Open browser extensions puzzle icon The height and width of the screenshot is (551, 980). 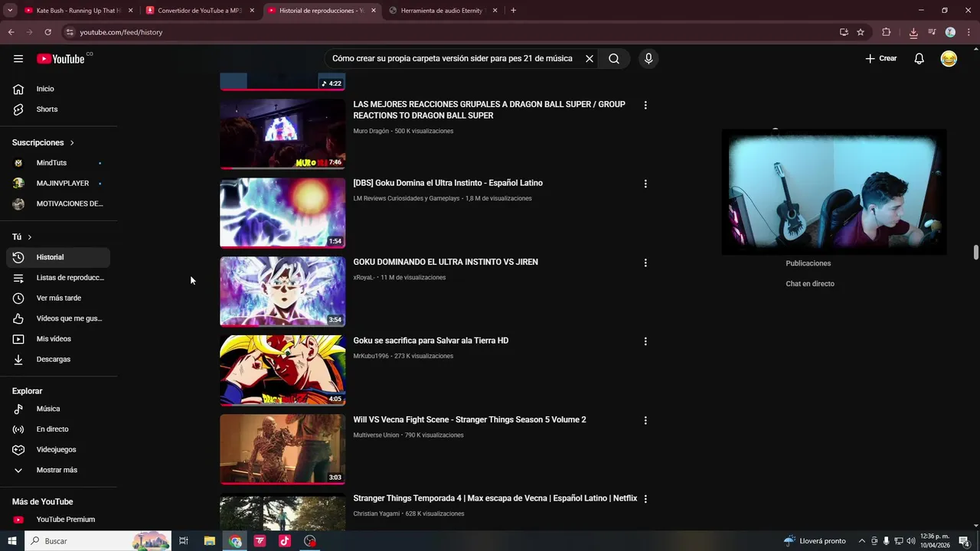[x=887, y=32]
